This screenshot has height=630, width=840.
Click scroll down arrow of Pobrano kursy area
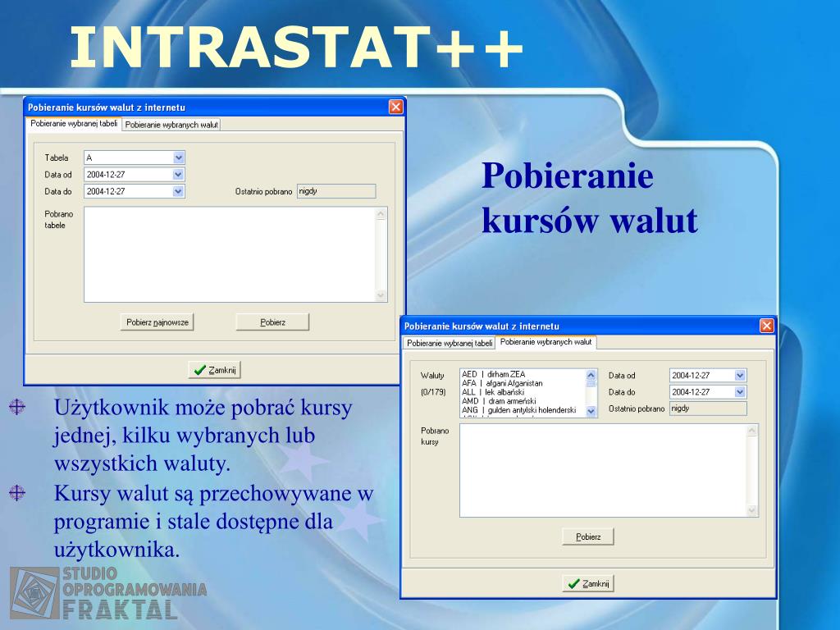tap(751, 510)
